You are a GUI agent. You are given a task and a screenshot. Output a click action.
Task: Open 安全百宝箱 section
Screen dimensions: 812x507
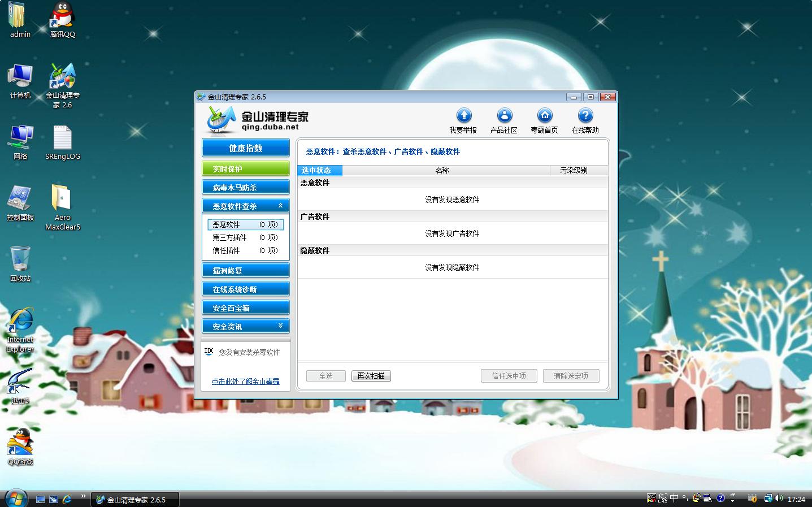246,307
